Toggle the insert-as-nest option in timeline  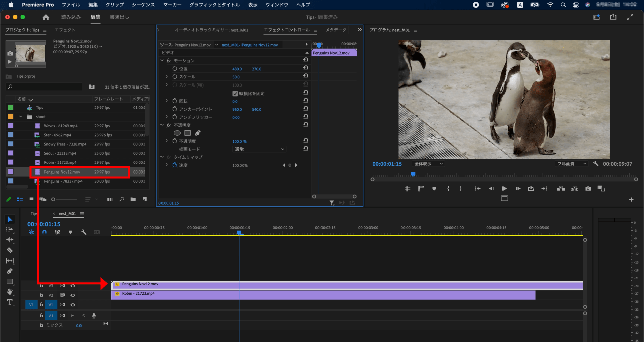tap(31, 232)
